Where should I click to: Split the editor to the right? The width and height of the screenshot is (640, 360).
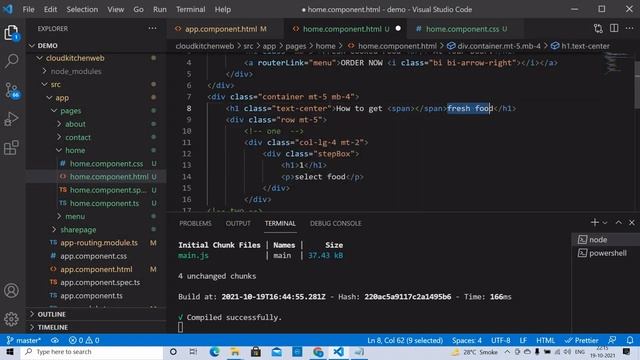click(x=614, y=29)
